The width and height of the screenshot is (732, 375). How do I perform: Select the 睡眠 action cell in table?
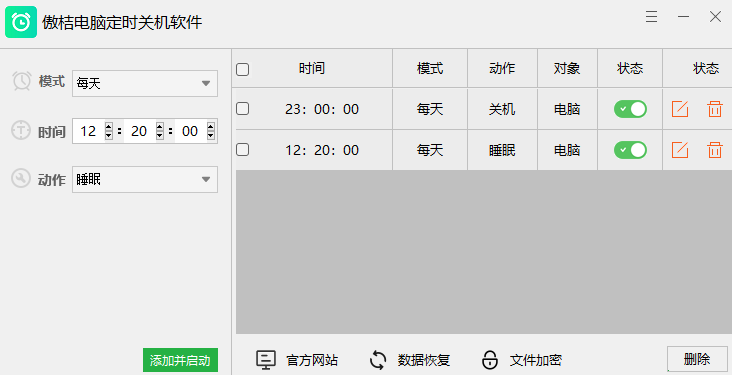tap(502, 150)
